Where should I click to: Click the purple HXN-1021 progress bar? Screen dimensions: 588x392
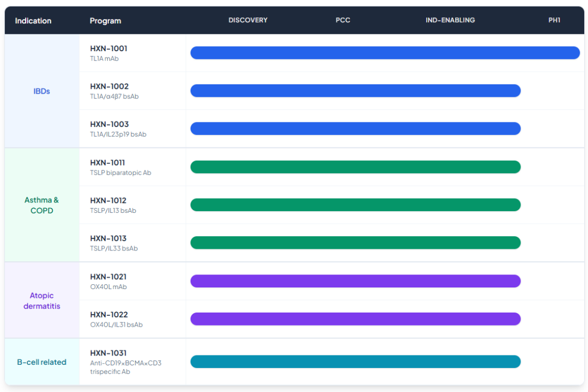pos(356,281)
